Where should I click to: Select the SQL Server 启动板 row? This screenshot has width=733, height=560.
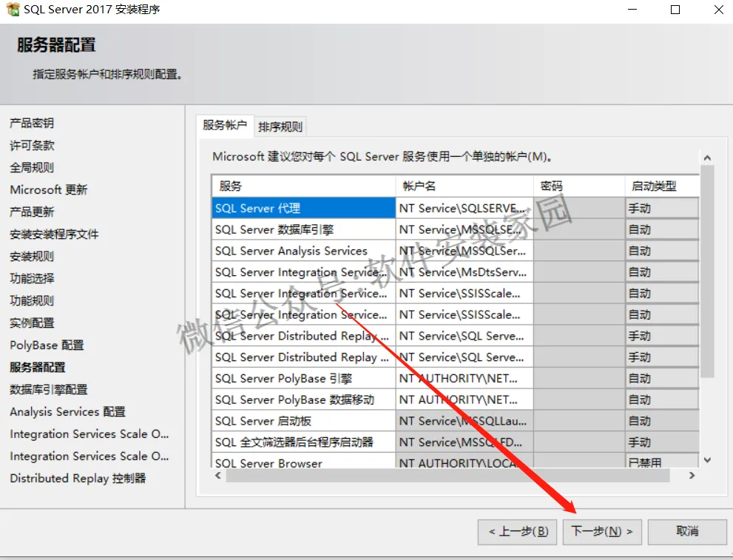pos(303,421)
